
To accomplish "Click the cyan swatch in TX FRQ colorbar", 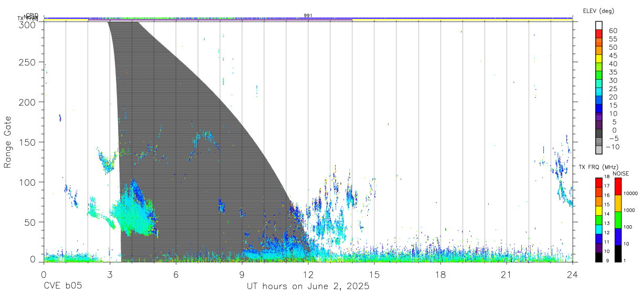I will tap(598, 229).
